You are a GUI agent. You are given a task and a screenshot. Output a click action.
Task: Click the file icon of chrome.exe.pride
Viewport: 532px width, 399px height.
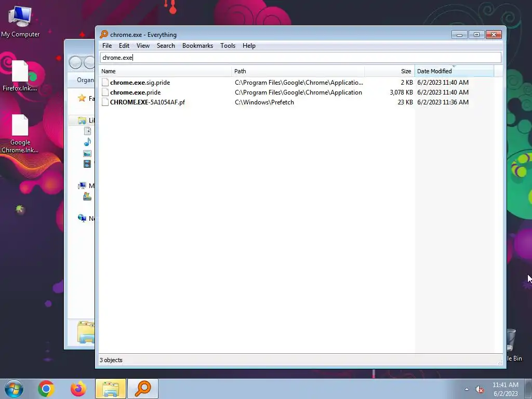(x=105, y=92)
